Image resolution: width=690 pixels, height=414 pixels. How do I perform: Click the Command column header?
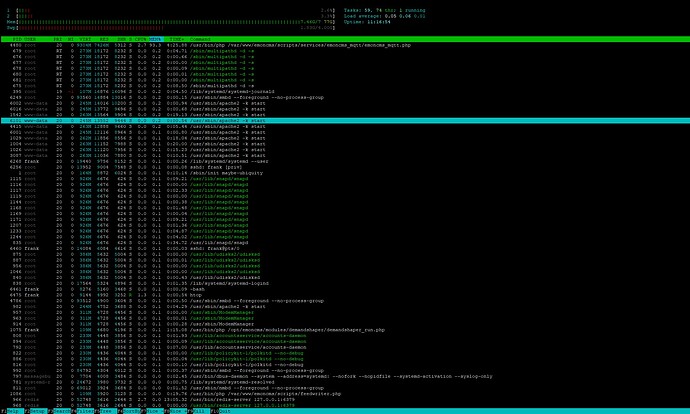pyautogui.click(x=200, y=39)
